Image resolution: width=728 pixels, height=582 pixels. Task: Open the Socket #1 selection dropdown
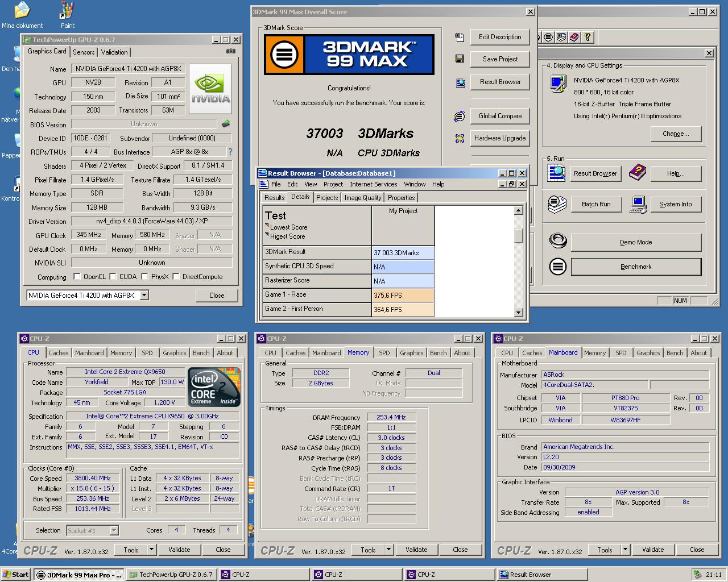(114, 530)
